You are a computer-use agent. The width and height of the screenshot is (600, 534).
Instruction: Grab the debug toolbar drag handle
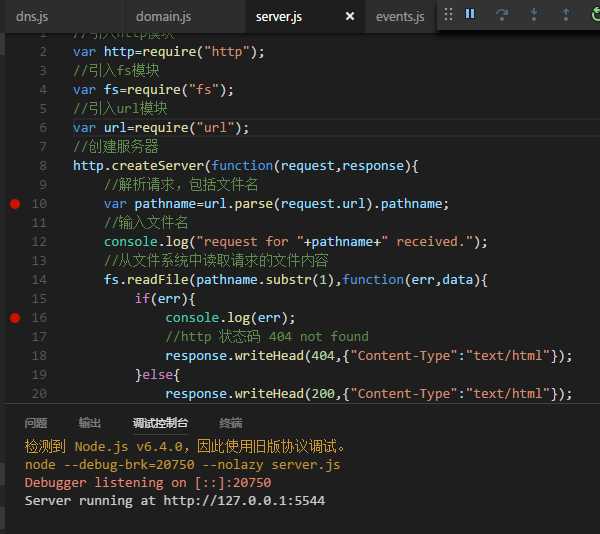pyautogui.click(x=448, y=15)
